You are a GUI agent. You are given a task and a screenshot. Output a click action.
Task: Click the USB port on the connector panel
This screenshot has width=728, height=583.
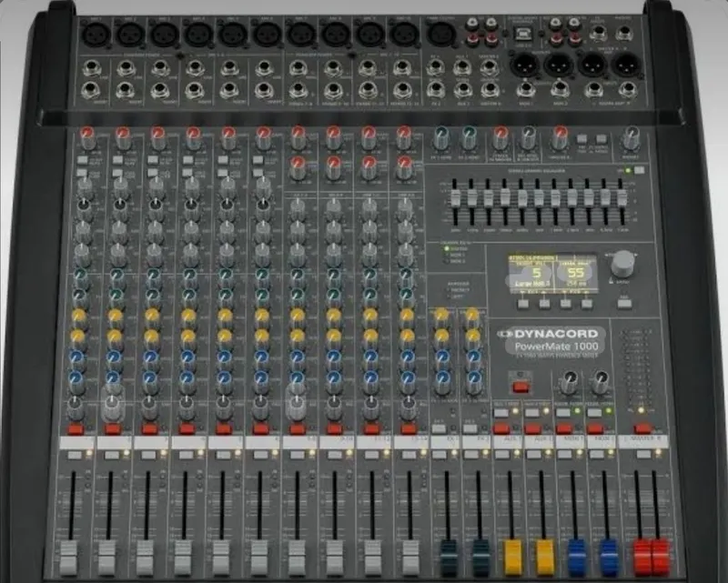point(523,34)
